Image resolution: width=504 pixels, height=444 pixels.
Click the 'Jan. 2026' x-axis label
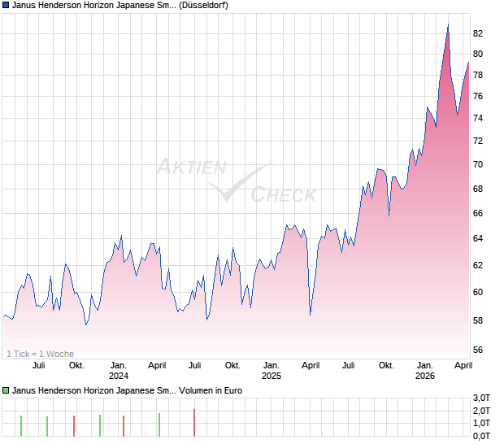(x=424, y=371)
